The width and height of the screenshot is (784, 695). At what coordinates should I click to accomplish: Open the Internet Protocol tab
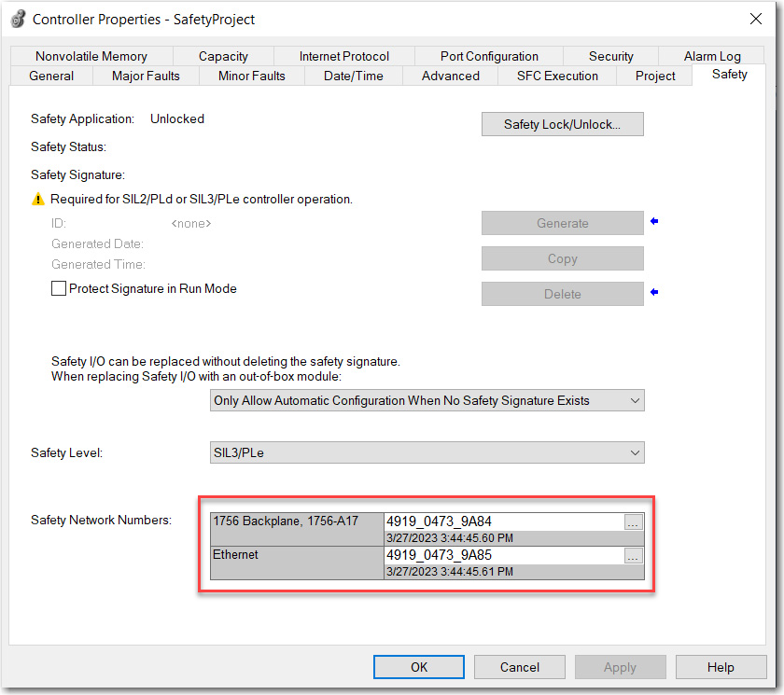[x=344, y=56]
